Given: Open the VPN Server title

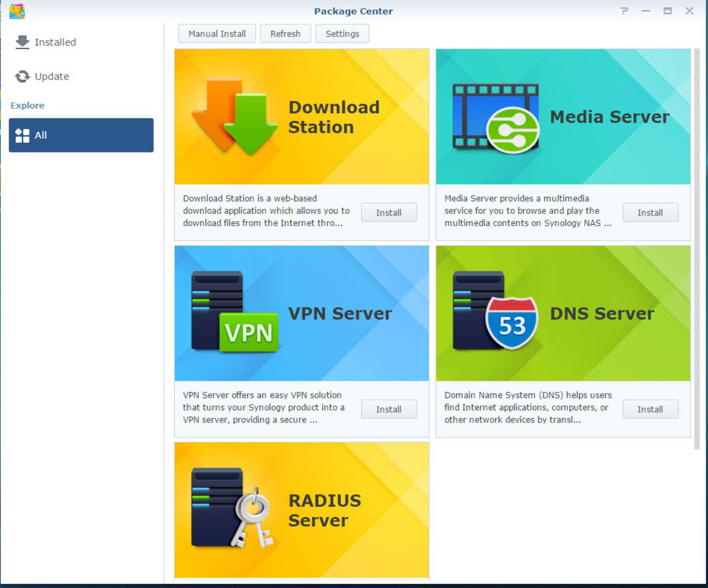Looking at the screenshot, I should click(x=340, y=314).
